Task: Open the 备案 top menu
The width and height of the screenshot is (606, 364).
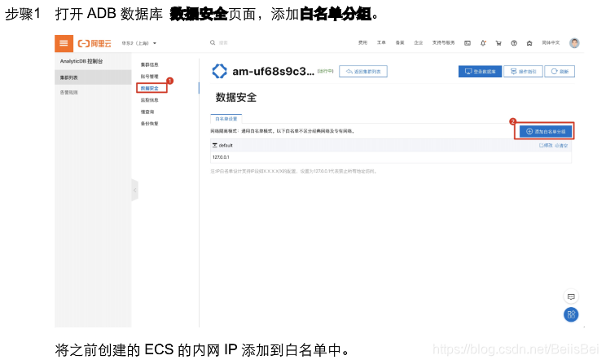Action: tap(400, 42)
